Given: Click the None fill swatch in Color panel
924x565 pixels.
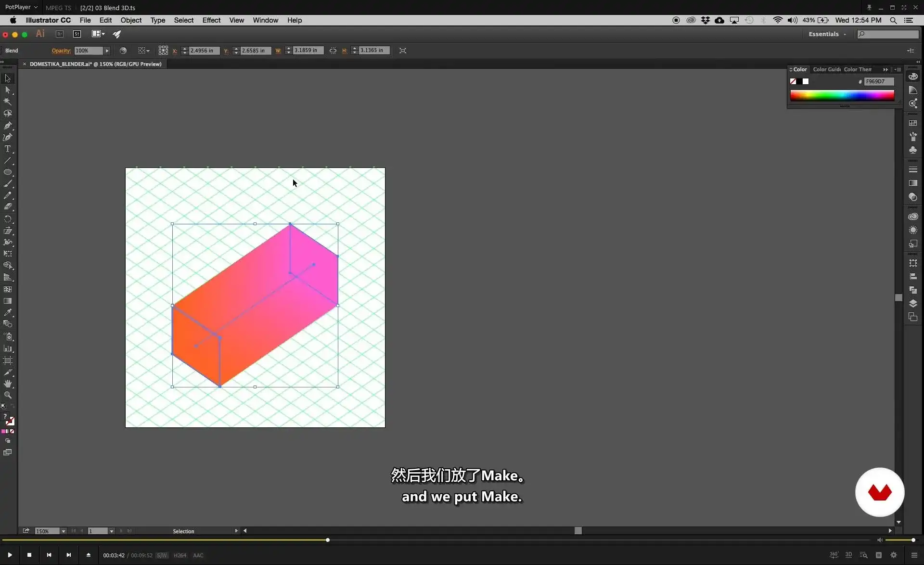Looking at the screenshot, I should point(793,81).
